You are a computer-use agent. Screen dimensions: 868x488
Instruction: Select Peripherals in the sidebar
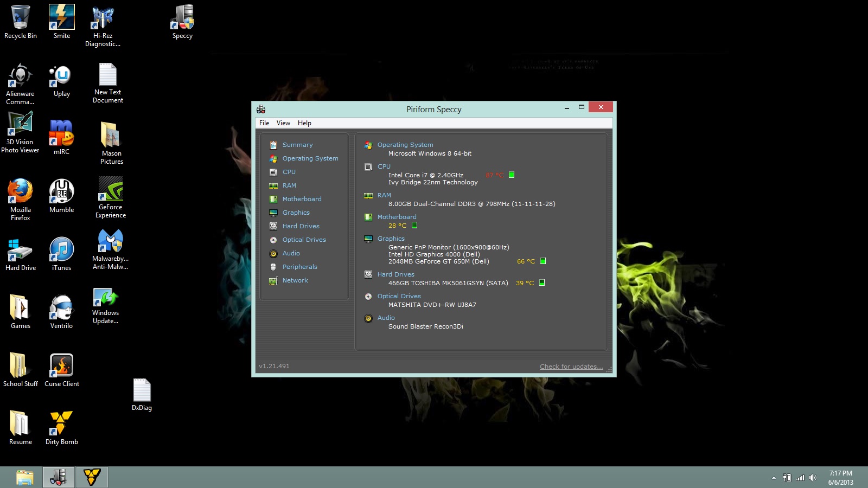tap(299, 267)
